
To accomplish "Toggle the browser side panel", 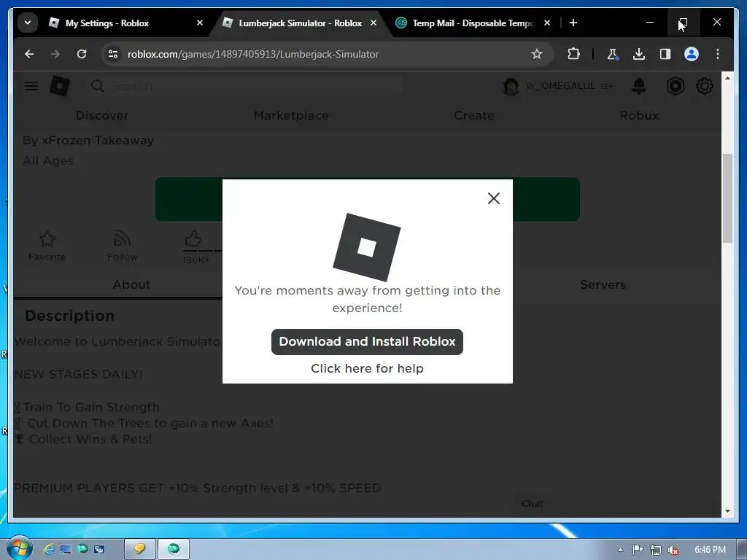I will click(665, 54).
